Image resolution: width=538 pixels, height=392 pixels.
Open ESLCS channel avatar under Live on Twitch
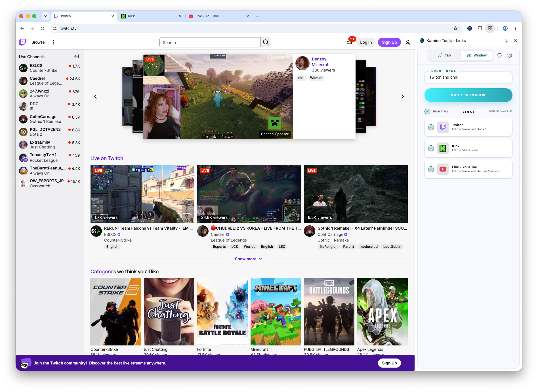[96, 231]
